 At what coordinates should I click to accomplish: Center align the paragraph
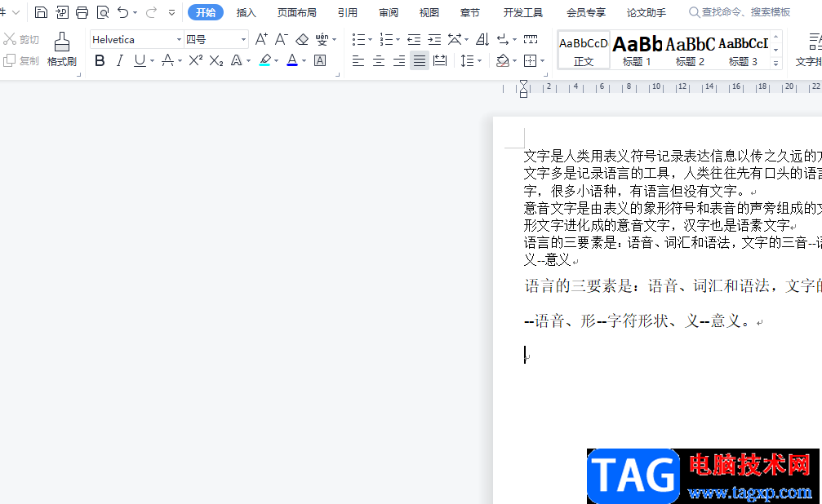379,61
